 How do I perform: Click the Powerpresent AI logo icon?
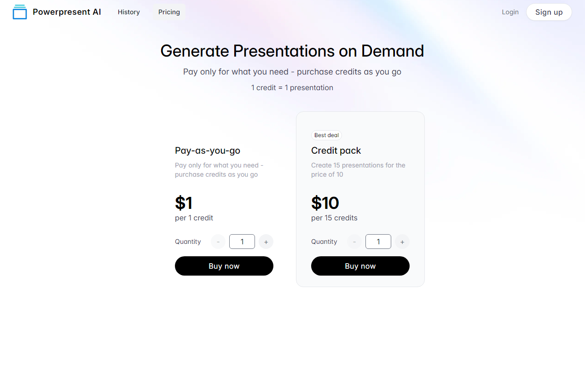click(20, 12)
